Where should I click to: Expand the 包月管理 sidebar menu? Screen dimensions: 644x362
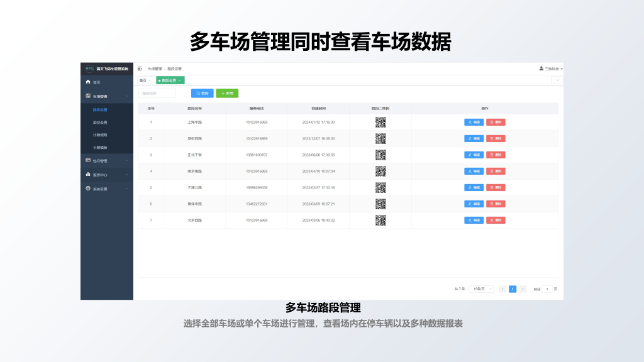click(x=127, y=161)
